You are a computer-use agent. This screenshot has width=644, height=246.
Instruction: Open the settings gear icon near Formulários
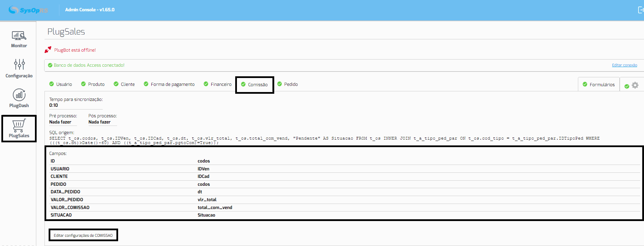pyautogui.click(x=635, y=85)
